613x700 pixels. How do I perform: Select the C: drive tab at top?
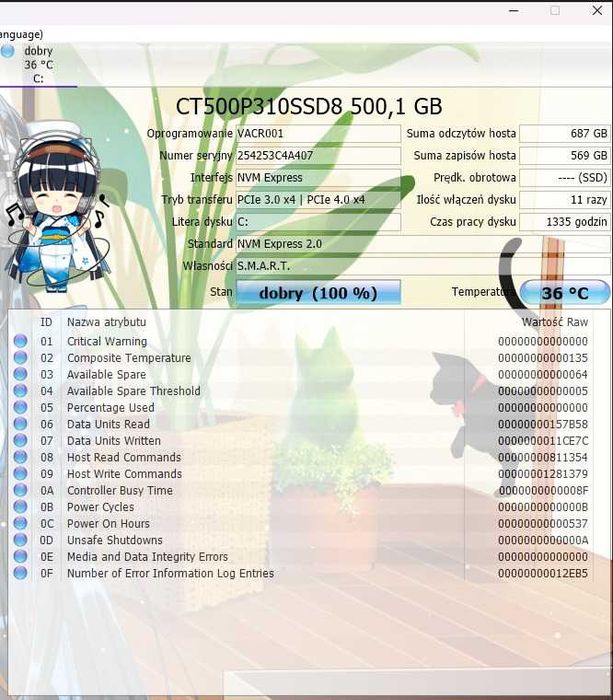coord(38,65)
